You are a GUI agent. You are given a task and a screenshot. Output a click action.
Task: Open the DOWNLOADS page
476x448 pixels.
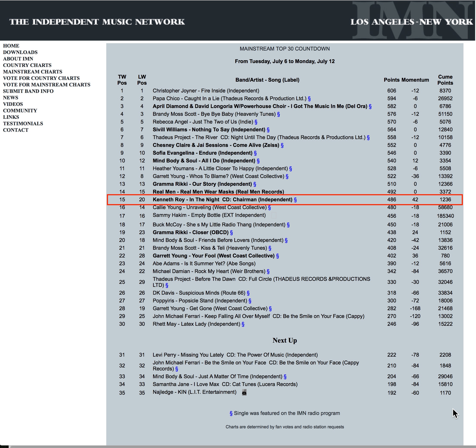tap(20, 52)
